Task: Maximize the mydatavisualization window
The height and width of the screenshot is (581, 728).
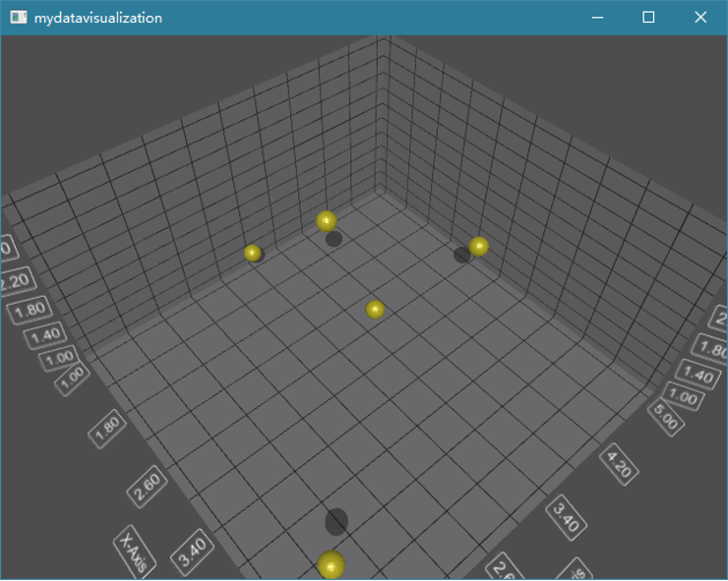Action: coord(648,18)
